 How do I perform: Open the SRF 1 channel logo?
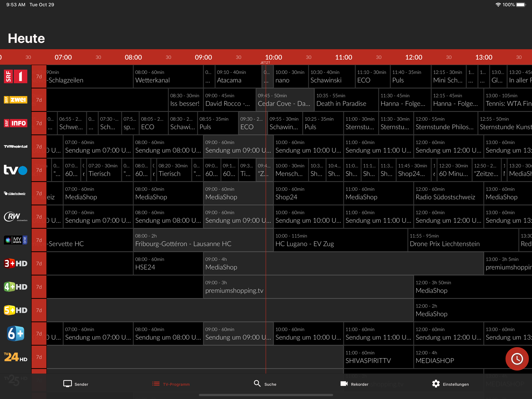16,76
